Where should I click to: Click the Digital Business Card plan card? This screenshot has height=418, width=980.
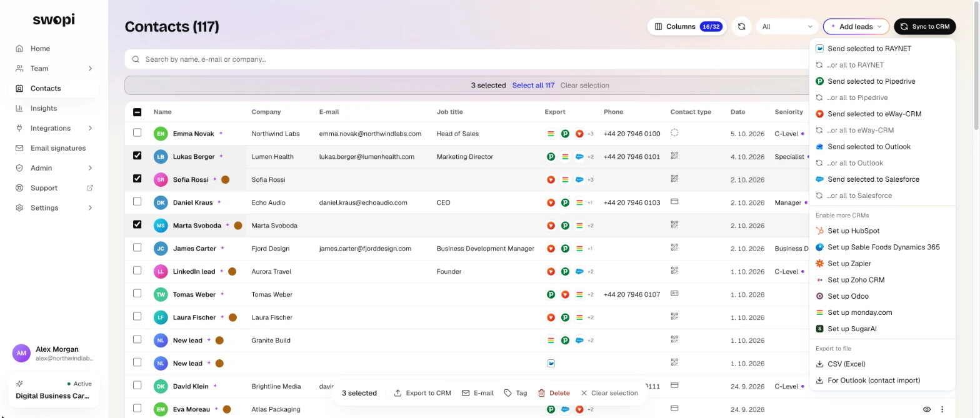pyautogui.click(x=54, y=390)
